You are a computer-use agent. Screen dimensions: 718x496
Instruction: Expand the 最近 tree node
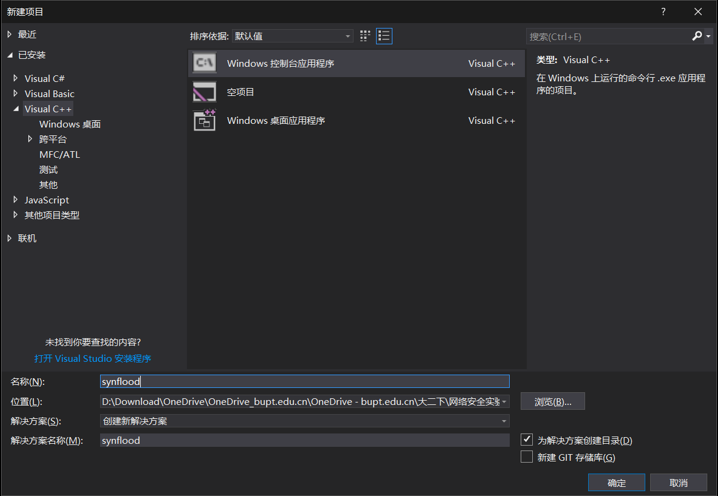(x=9, y=34)
